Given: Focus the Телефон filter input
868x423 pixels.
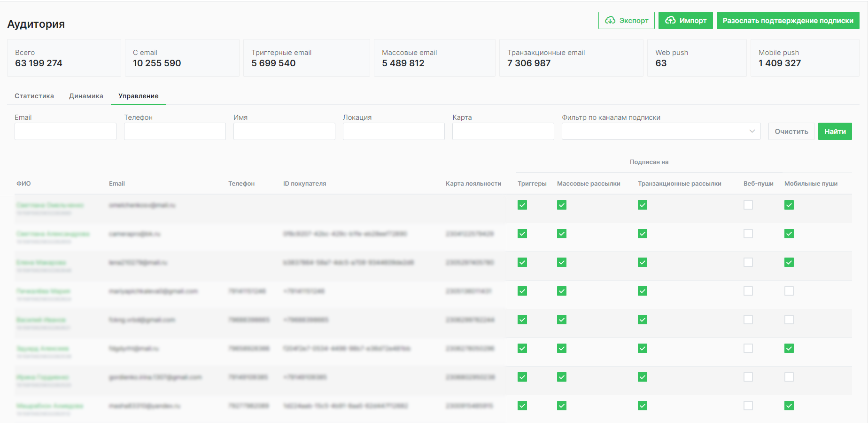Looking at the screenshot, I should 175,131.
